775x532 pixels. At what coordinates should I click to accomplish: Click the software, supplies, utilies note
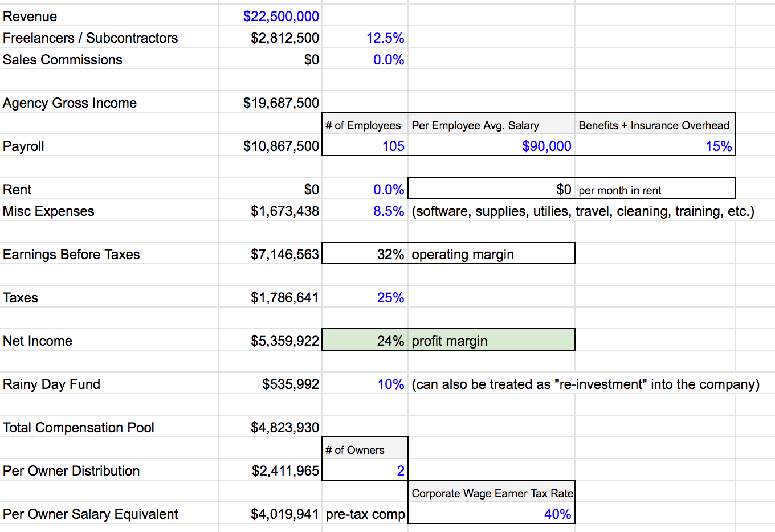pos(583,211)
